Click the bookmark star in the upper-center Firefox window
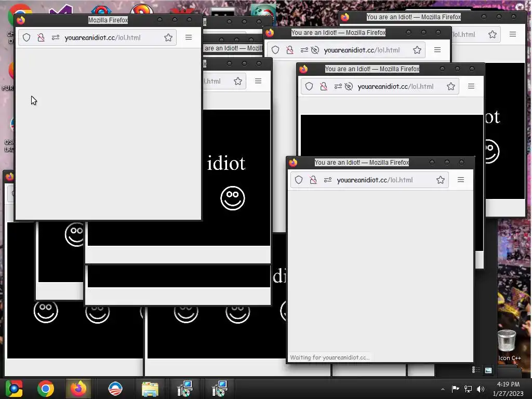The image size is (532, 399). click(x=417, y=50)
